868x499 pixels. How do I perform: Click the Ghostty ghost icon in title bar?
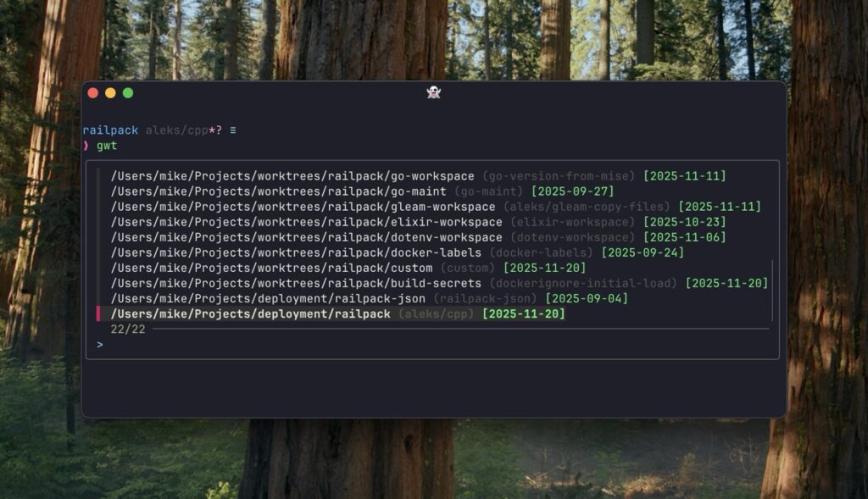(433, 93)
